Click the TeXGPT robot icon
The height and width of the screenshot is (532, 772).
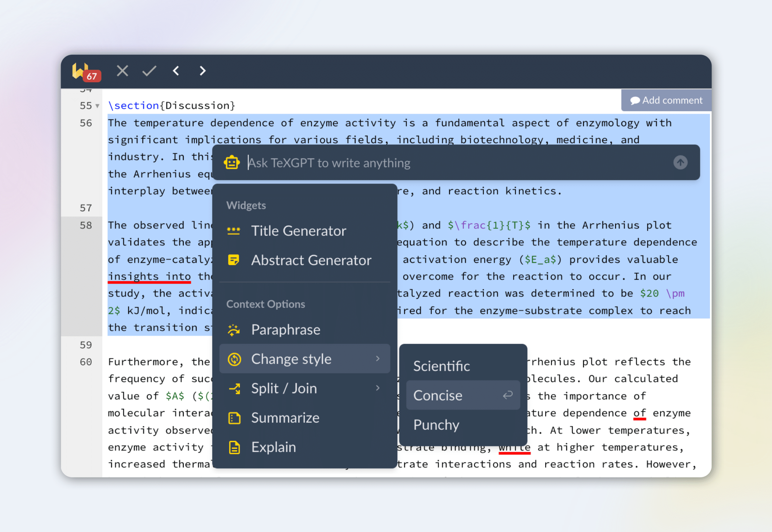click(232, 163)
